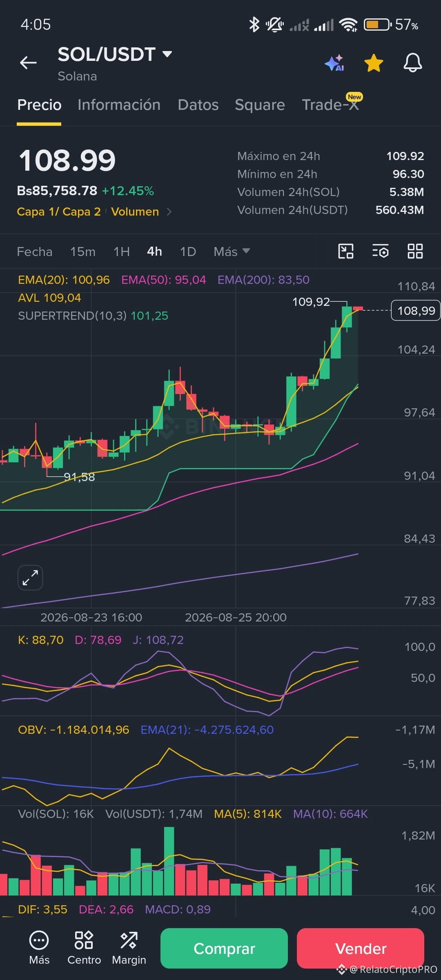441x980 pixels.
Task: Toggle the yellow favorite star
Action: 374,63
